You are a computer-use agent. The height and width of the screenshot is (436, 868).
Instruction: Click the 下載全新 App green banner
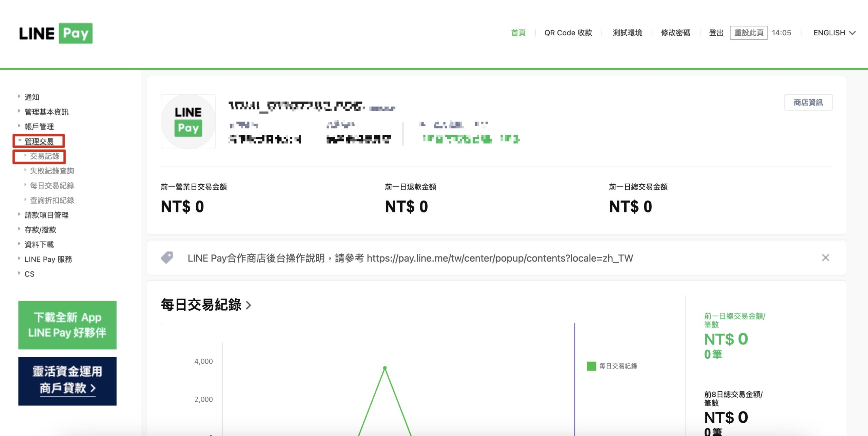click(67, 325)
